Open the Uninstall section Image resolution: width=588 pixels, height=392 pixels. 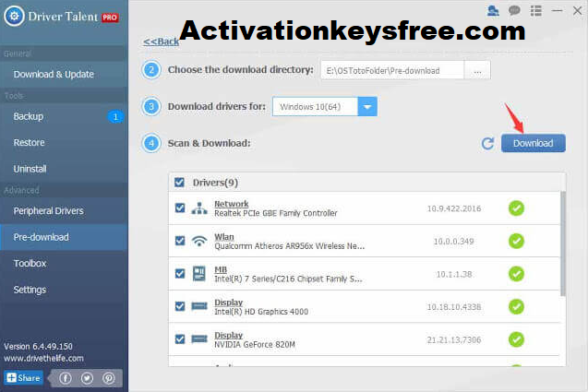click(64, 169)
